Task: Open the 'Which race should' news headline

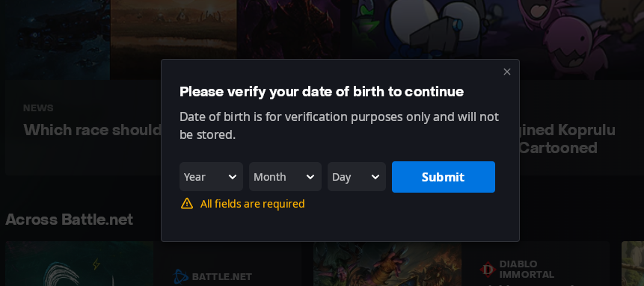Action: point(93,130)
